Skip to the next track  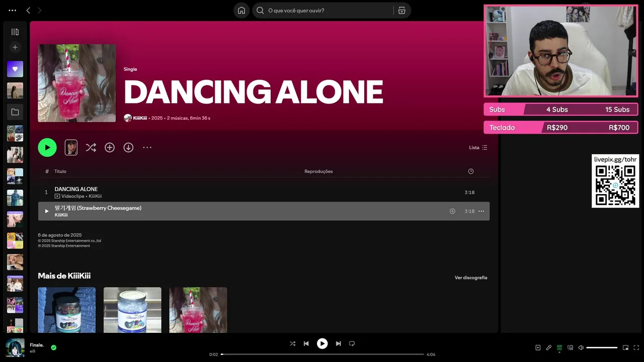point(338,343)
